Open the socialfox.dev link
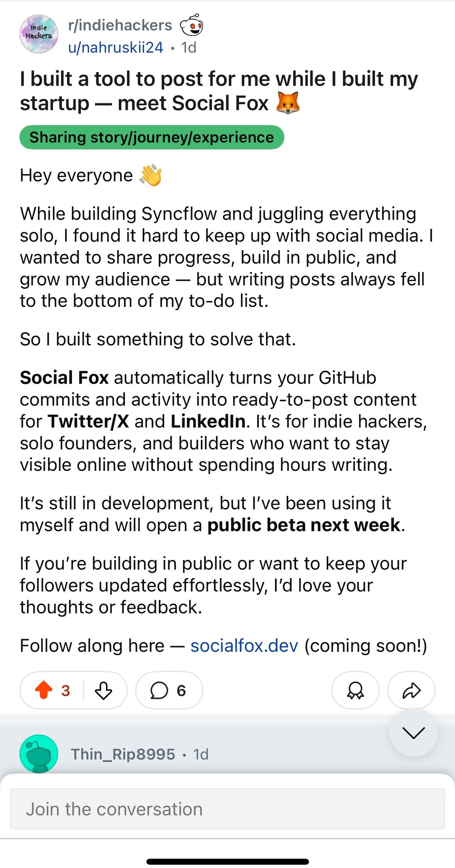The width and height of the screenshot is (455, 868). pyautogui.click(x=244, y=646)
